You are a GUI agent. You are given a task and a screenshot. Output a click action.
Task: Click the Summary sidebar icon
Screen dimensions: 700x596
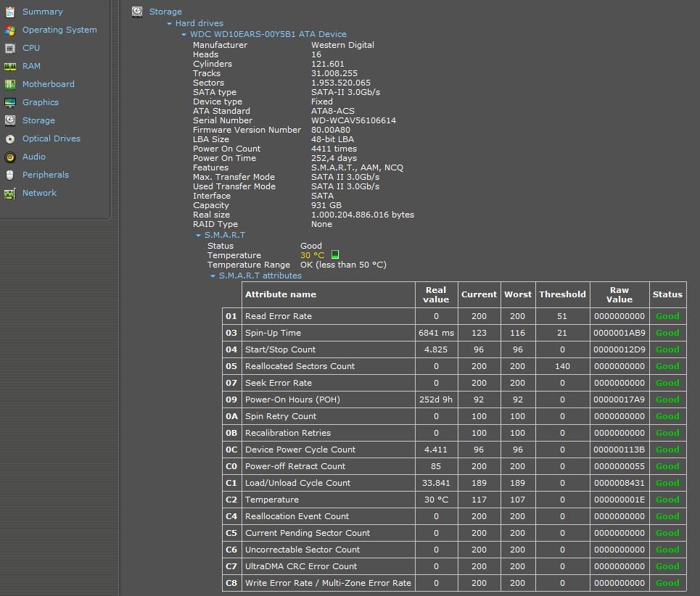(9, 12)
